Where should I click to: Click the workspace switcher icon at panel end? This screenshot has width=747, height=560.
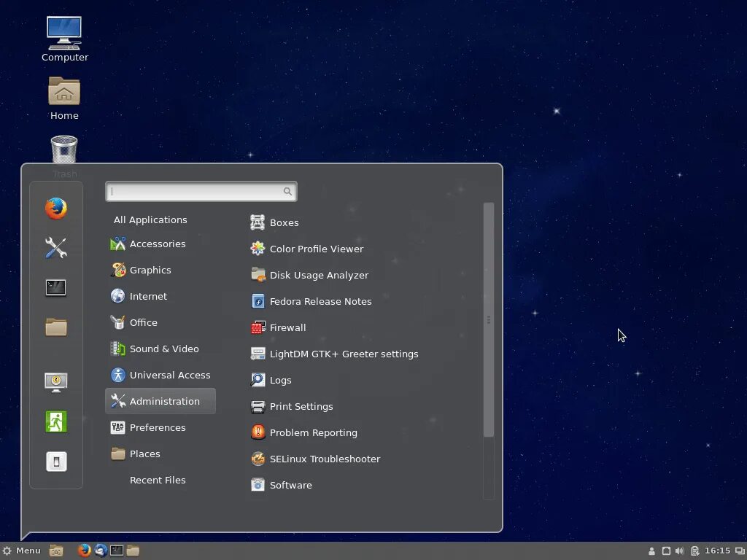click(x=740, y=551)
